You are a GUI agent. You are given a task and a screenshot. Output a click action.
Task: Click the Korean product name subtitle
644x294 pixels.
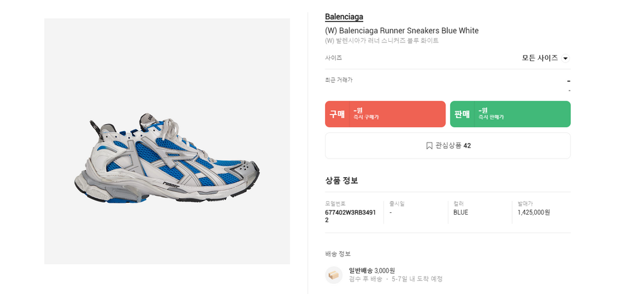point(382,41)
